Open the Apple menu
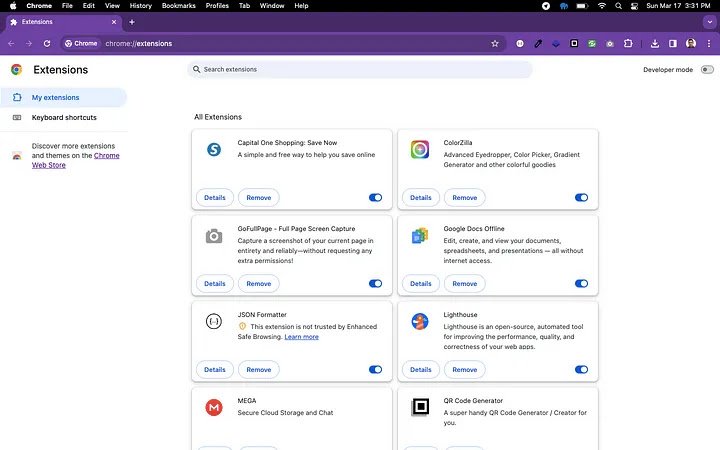The image size is (720, 450). 13,6
